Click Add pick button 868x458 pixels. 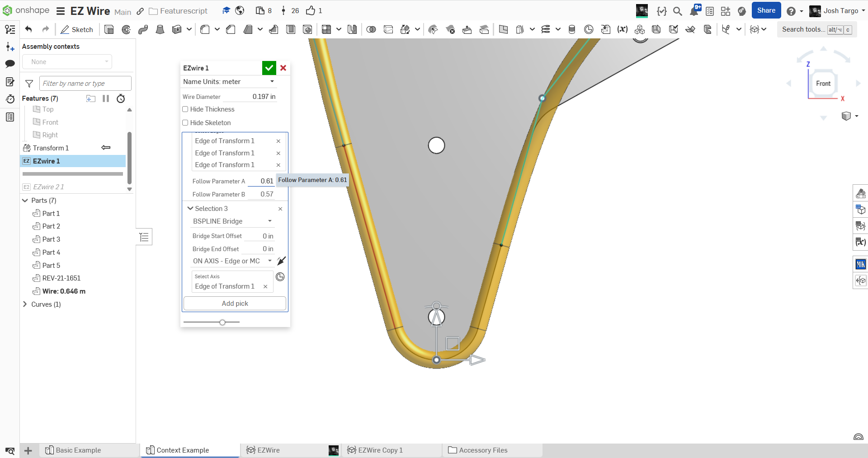coord(235,304)
